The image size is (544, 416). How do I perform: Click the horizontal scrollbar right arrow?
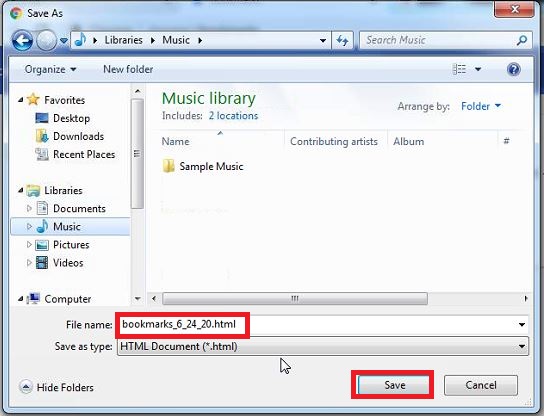[x=526, y=298]
